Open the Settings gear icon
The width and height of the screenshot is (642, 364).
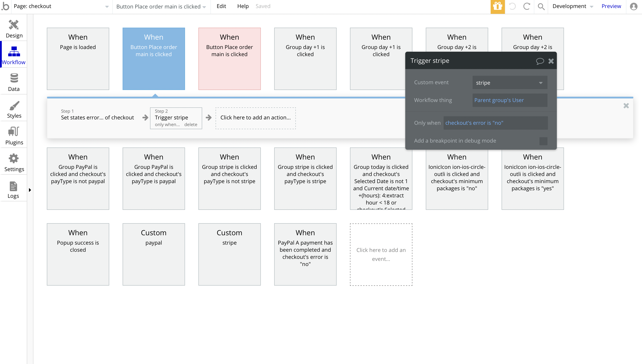pos(14,159)
